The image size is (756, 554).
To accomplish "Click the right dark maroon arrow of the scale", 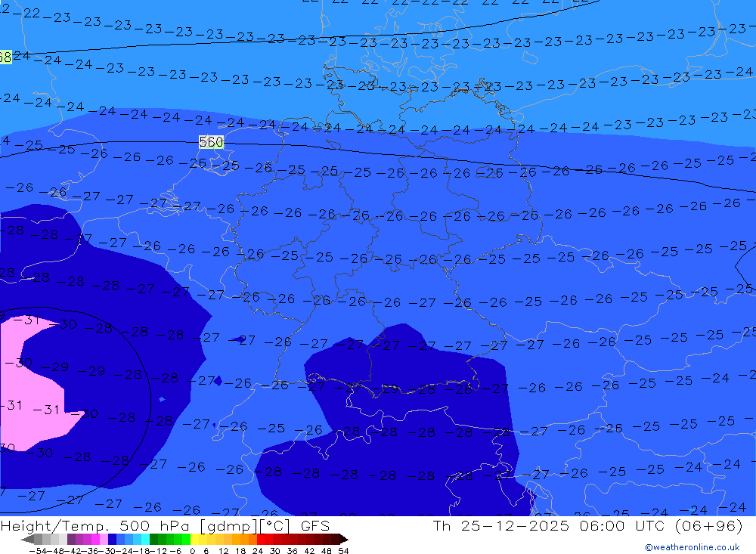I will click(x=344, y=539).
